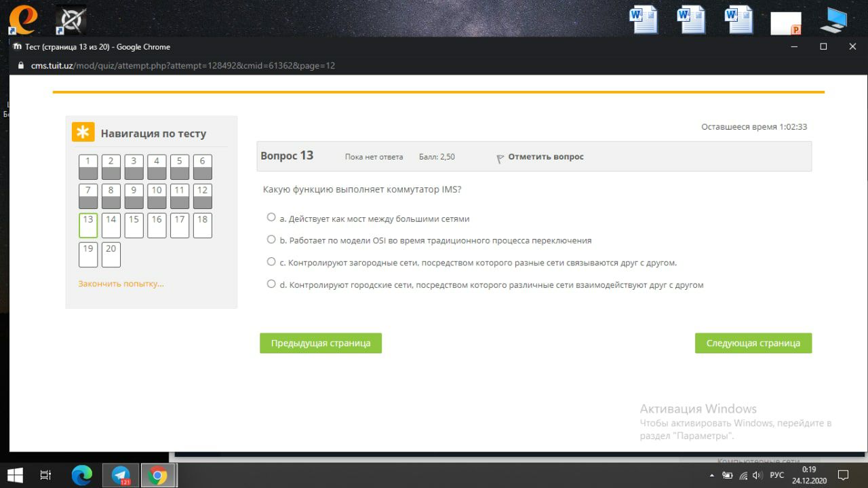Open the second Word document desktop icon

point(691,19)
